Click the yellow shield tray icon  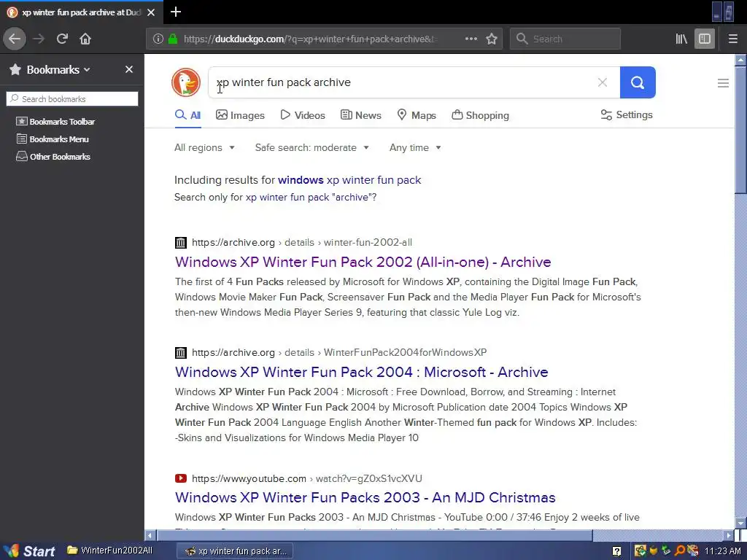point(654,551)
